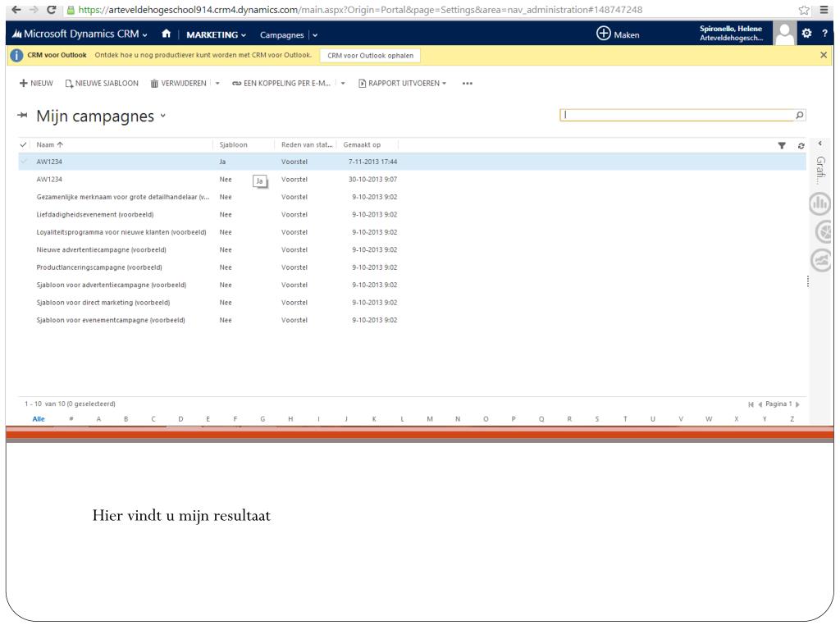Click the CRM voor Outlook ophalen button
This screenshot has height=630, width=840.
pos(370,55)
